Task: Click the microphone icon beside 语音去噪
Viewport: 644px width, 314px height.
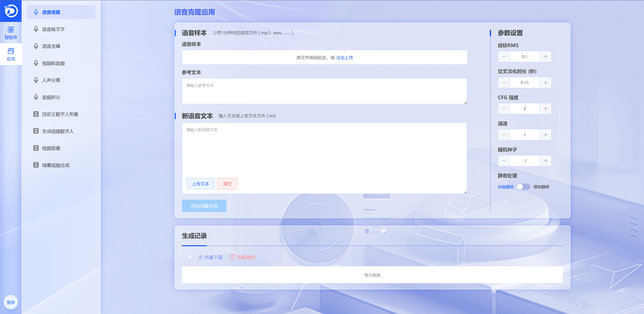Action: [36, 46]
